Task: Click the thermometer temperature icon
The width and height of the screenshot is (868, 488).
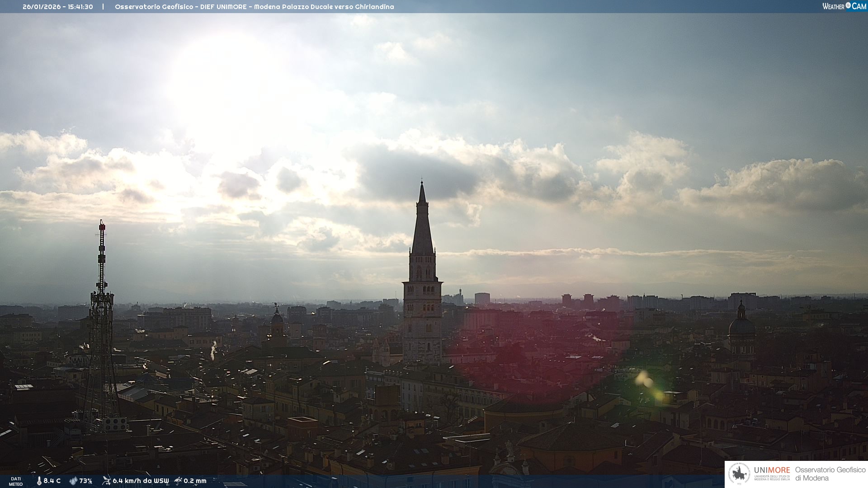Action: click(39, 481)
